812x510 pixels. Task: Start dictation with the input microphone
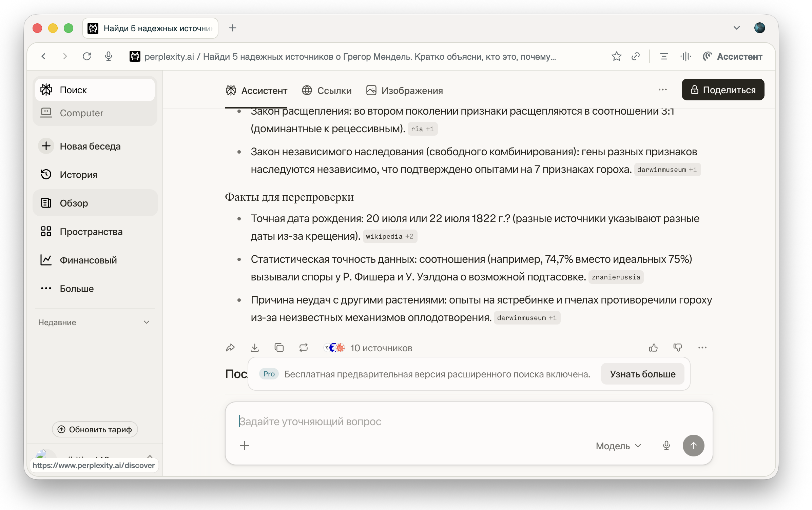[666, 446]
